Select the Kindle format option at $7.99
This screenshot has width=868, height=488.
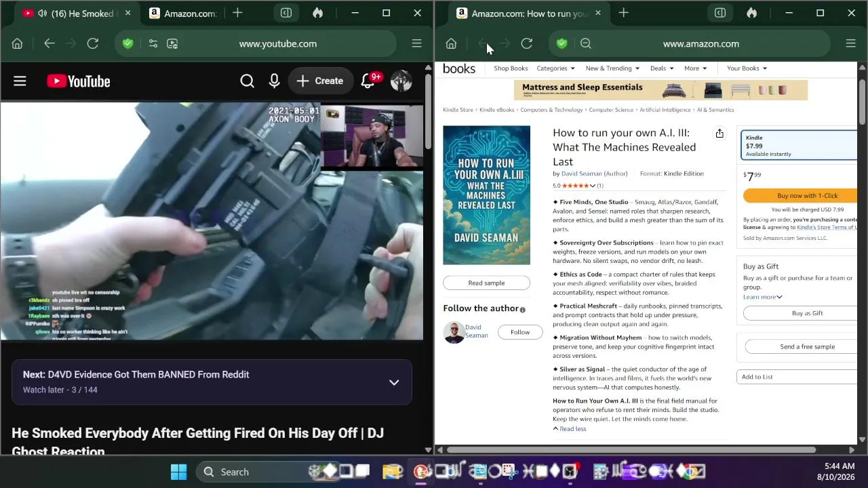pyautogui.click(x=799, y=146)
